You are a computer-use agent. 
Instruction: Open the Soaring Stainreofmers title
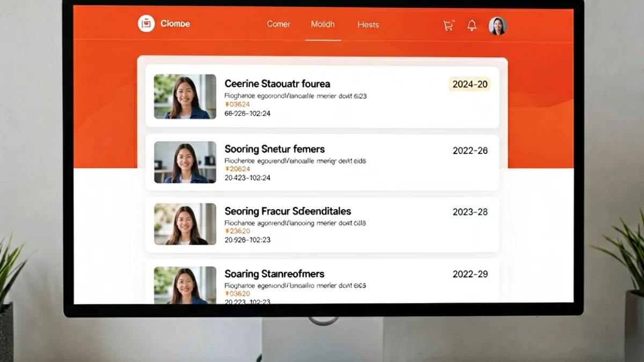(x=274, y=274)
